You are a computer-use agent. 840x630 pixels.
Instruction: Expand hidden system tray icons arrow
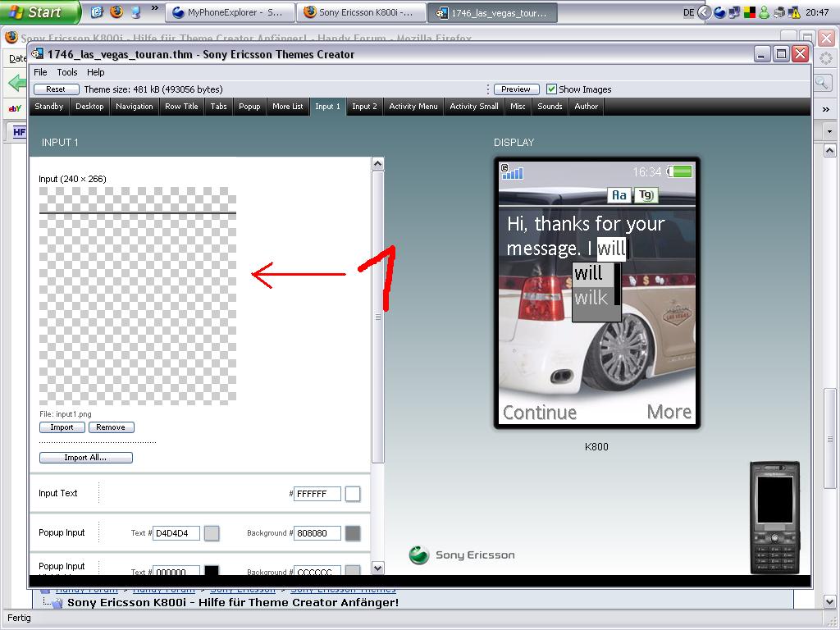tap(705, 12)
